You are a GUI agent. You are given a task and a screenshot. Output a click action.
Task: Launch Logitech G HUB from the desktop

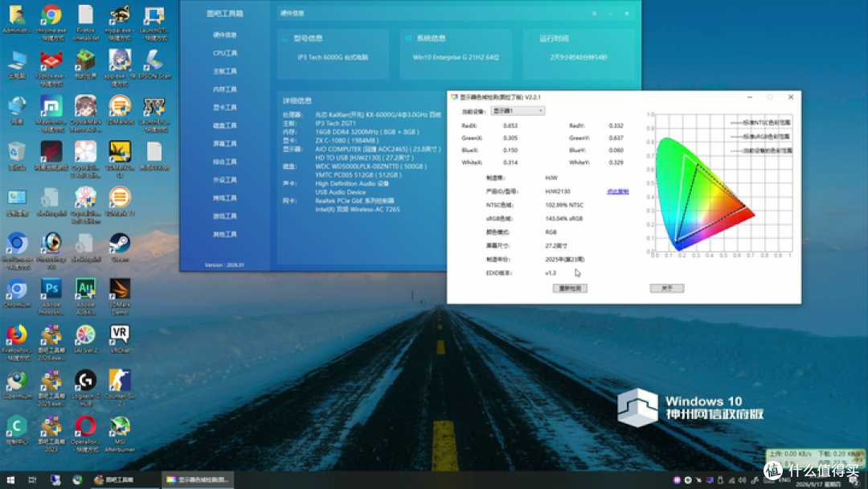point(85,388)
